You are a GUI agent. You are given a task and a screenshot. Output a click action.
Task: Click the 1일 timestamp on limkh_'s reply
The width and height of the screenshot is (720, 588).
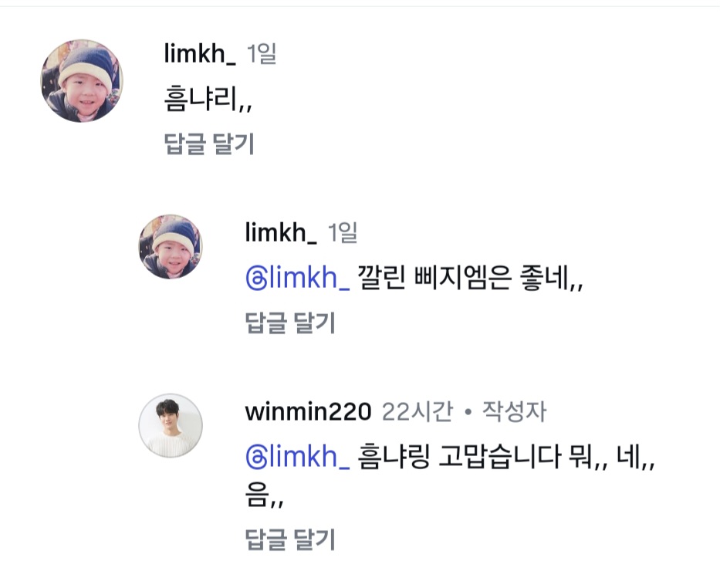343,232
